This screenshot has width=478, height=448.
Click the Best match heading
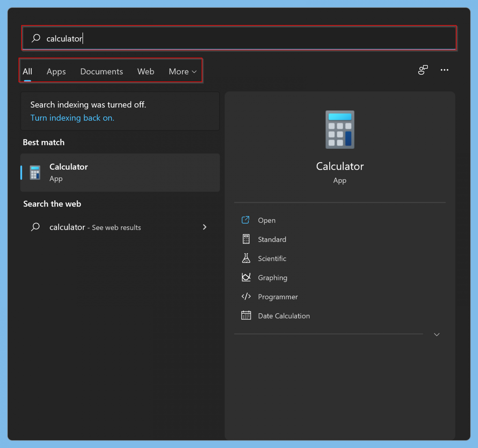point(44,142)
